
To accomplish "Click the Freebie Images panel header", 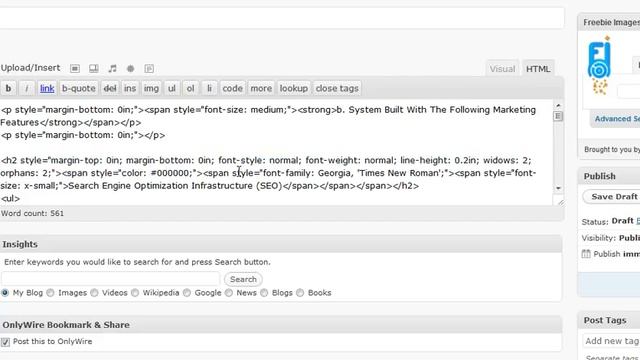I will [609, 22].
